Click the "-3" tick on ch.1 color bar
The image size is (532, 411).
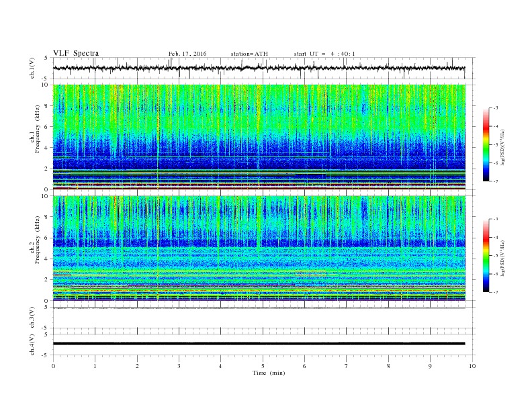pyautogui.click(x=496, y=108)
